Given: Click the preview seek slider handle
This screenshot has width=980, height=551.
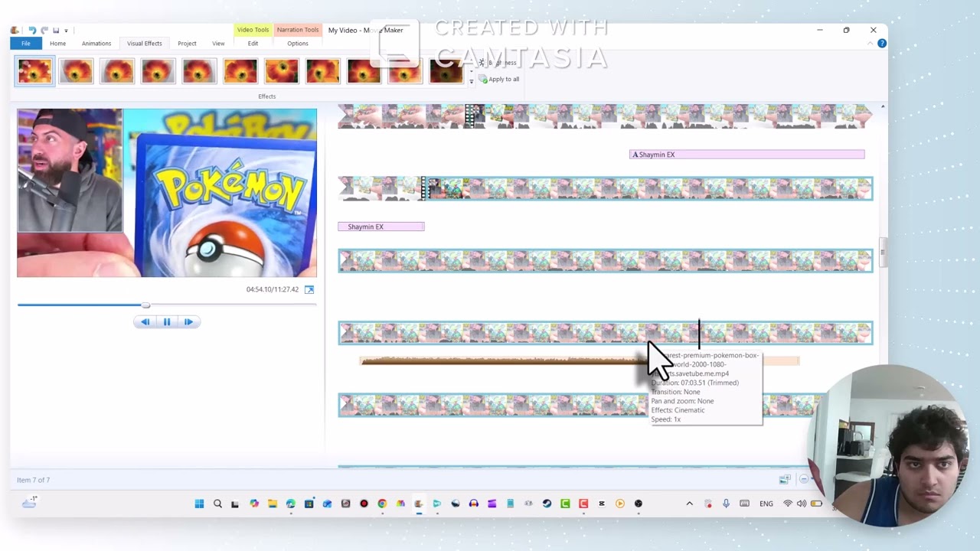Looking at the screenshot, I should [x=145, y=305].
